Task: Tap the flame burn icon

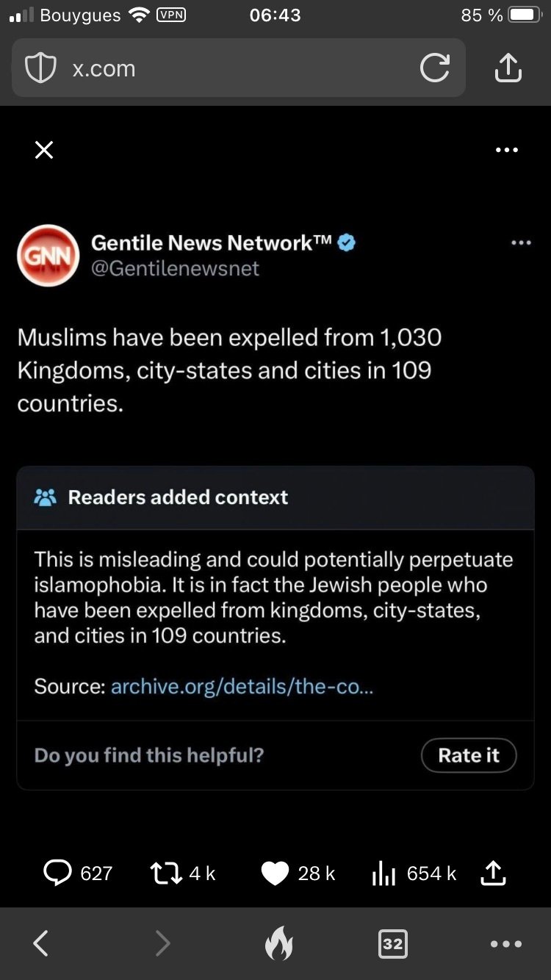Action: click(x=278, y=943)
